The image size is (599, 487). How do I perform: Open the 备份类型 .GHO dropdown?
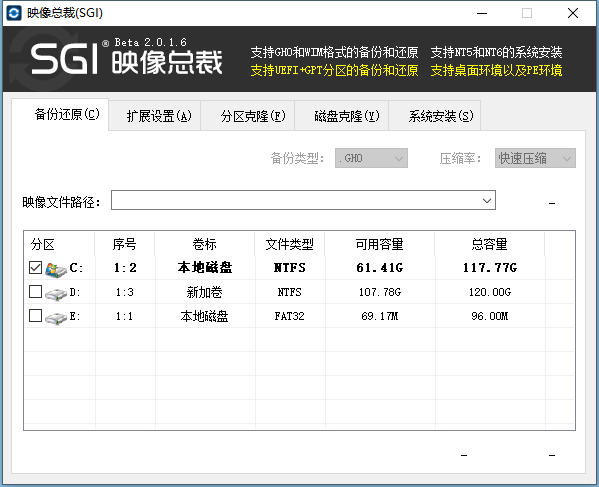coord(371,158)
